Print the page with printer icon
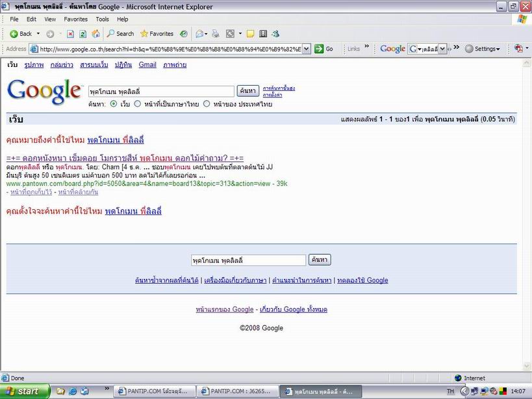The image size is (532, 399). coord(216,34)
